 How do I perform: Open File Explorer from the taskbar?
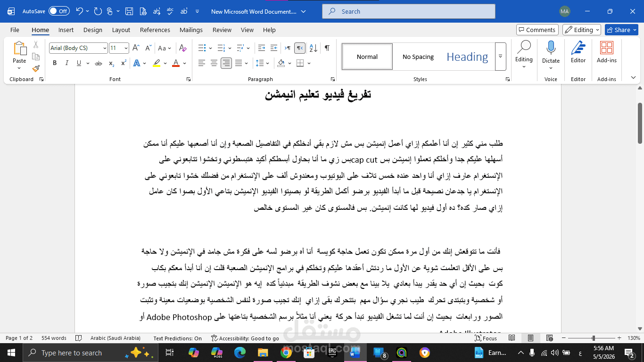click(x=263, y=353)
